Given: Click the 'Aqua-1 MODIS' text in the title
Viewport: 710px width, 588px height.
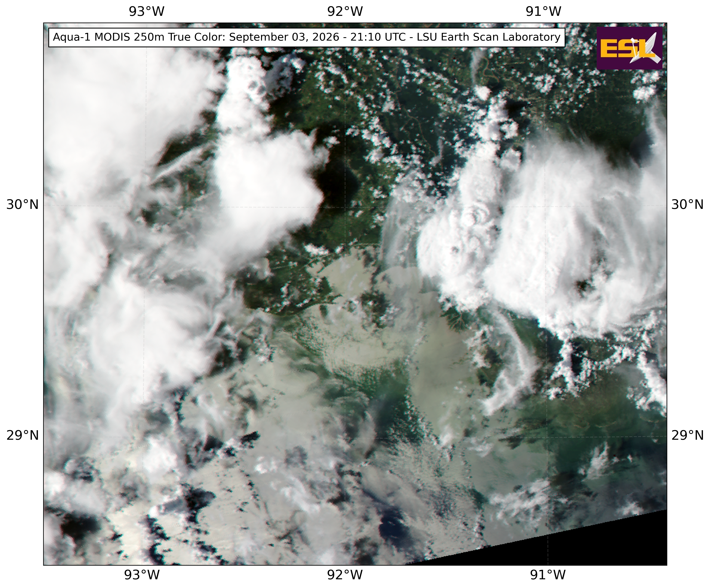Looking at the screenshot, I should point(92,37).
